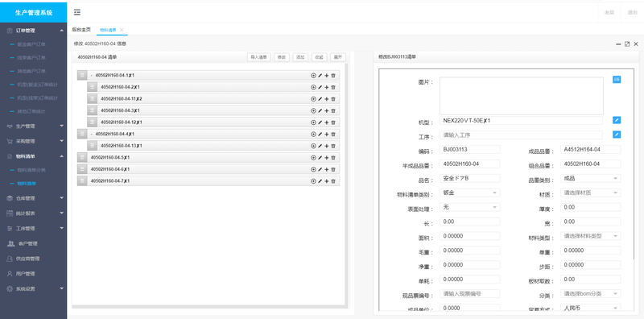
Task: Open 线束客户订单 in the sidebar
Action: [x=31, y=57]
